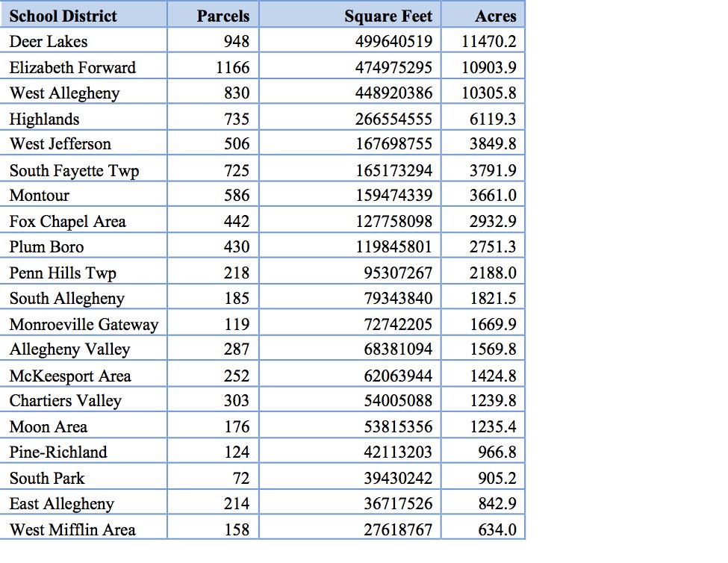Select the West Mifflin Area cell
This screenshot has width=728, height=563.
pos(72,530)
